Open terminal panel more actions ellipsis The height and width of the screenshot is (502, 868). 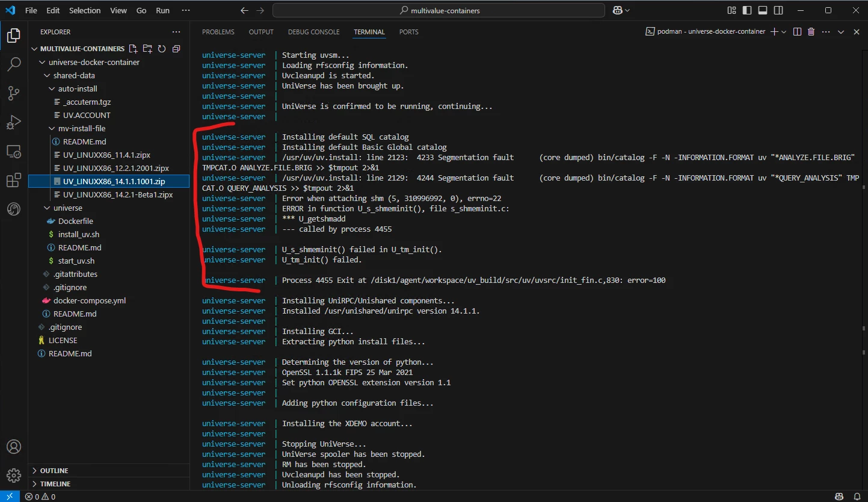826,32
